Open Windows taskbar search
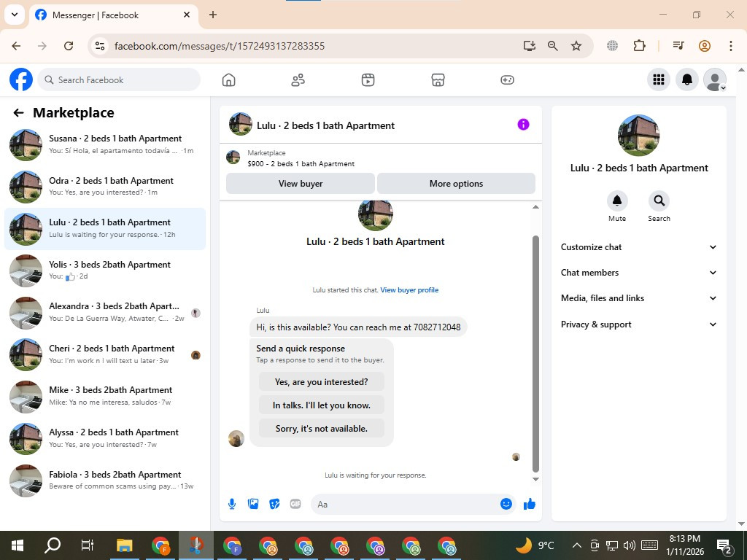Image resolution: width=747 pixels, height=560 pixels. click(x=53, y=545)
